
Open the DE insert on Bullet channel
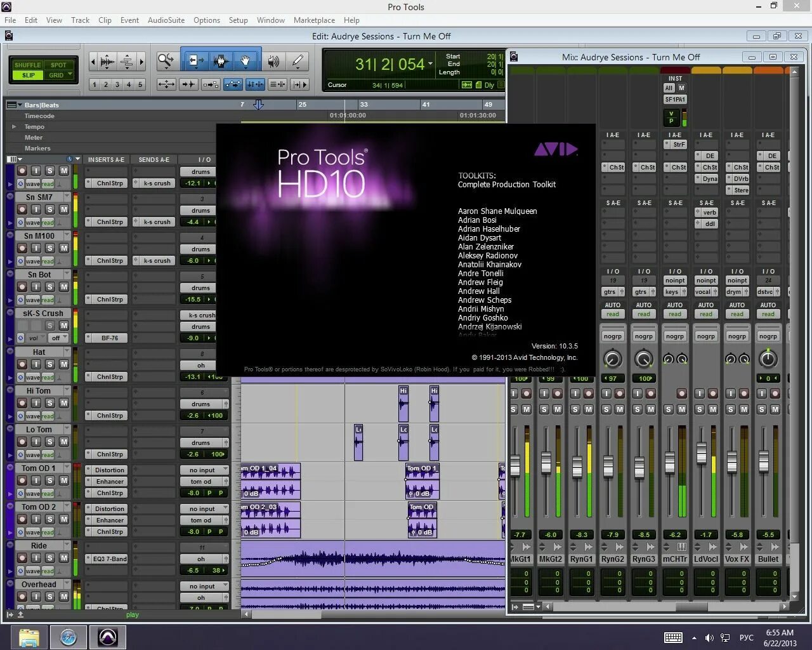772,156
